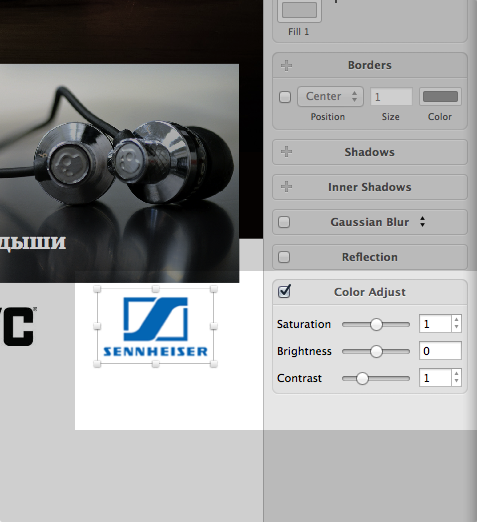Click the Fill 1 label
The image size is (477, 522).
click(299, 32)
